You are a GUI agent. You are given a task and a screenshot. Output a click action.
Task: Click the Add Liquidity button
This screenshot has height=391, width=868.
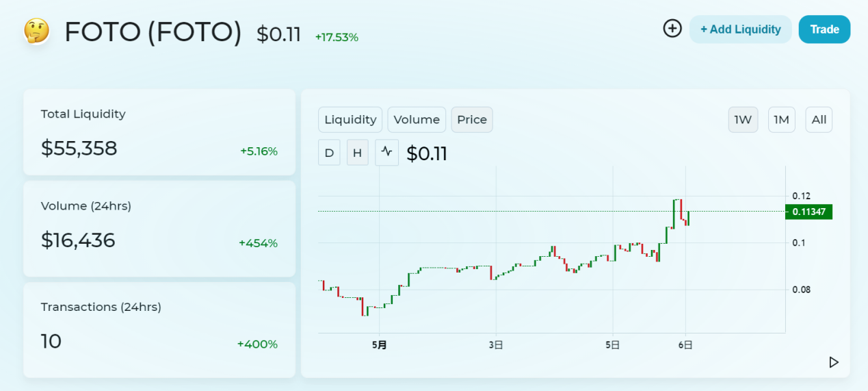[x=740, y=29]
